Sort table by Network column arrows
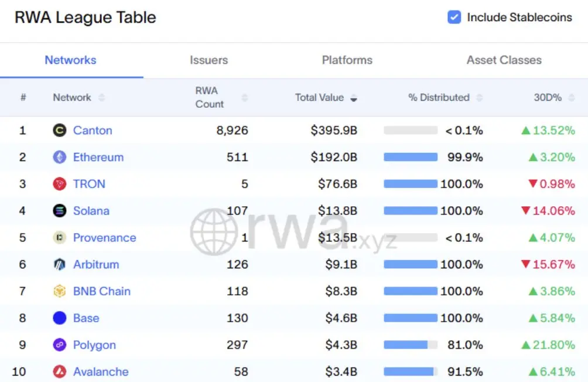Viewport: 588px width, 382px height. (x=102, y=98)
